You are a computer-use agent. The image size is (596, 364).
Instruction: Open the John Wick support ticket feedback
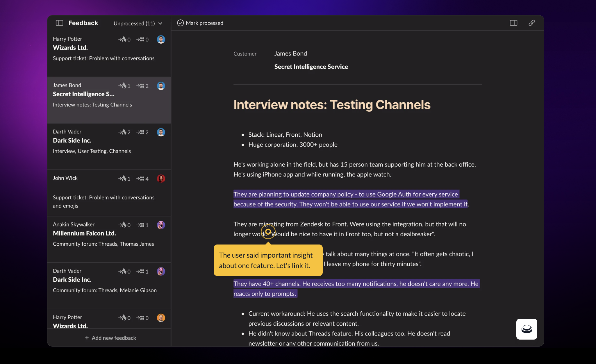point(104,198)
